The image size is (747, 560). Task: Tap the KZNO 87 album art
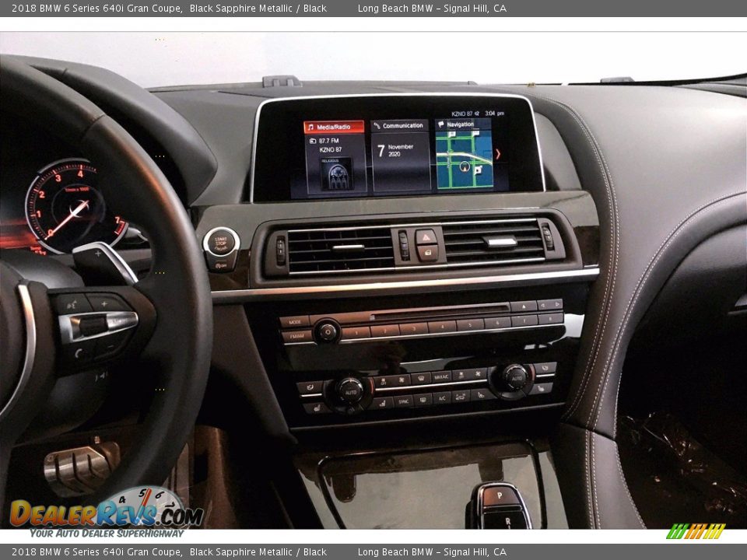tap(336, 174)
